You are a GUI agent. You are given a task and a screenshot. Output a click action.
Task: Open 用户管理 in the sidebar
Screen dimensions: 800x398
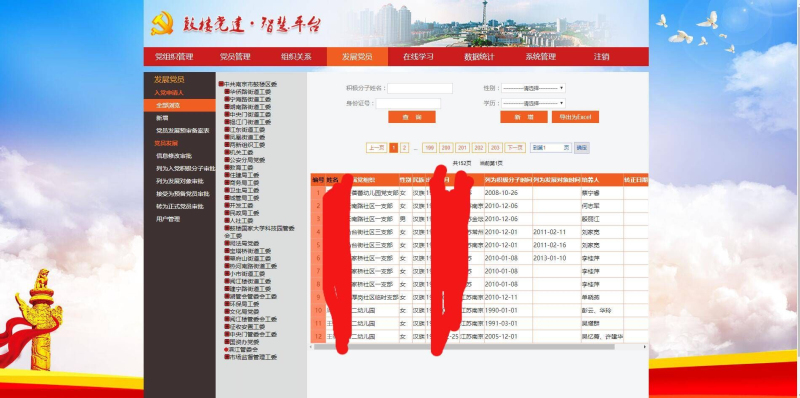coord(168,219)
